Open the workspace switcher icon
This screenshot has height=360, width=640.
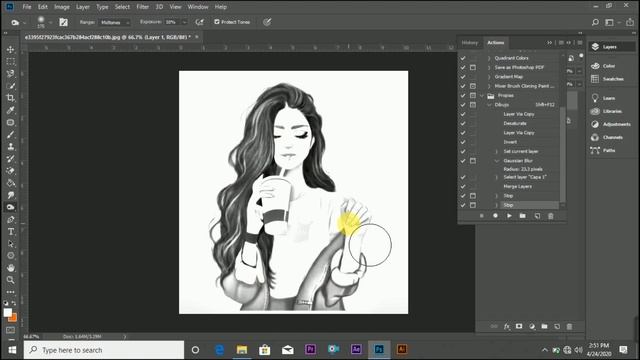pos(609,22)
